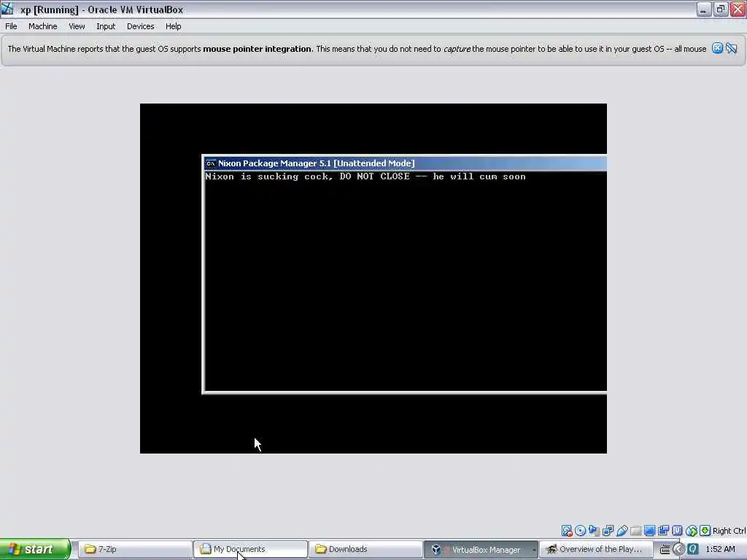Viewport: 747px width, 560px height.
Task: Click the display monitor status icon
Action: tap(649, 531)
